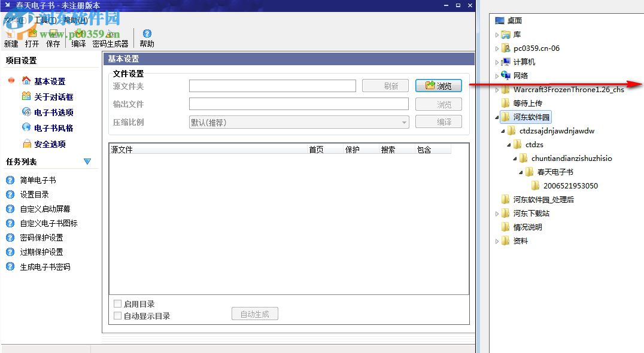Click the 保护 column header
The image size is (644, 353).
pyautogui.click(x=361, y=150)
